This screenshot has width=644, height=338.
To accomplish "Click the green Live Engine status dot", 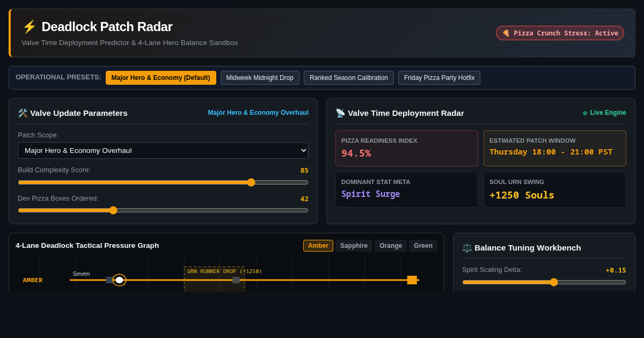I will click(x=585, y=113).
